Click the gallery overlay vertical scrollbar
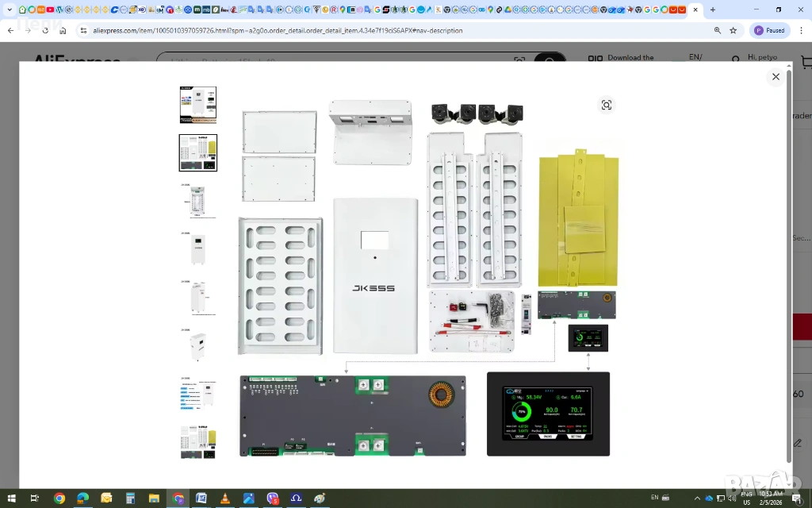The image size is (812, 508). [x=788, y=262]
